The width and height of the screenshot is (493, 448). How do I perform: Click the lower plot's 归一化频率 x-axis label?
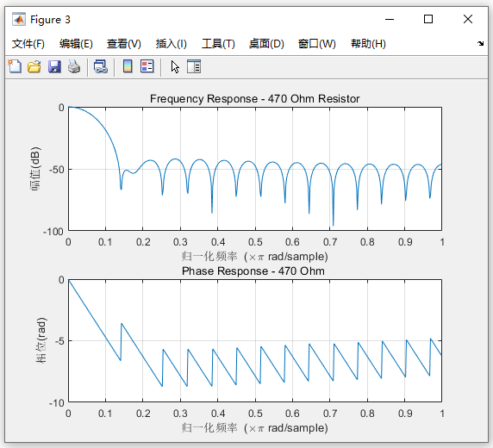[254, 428]
